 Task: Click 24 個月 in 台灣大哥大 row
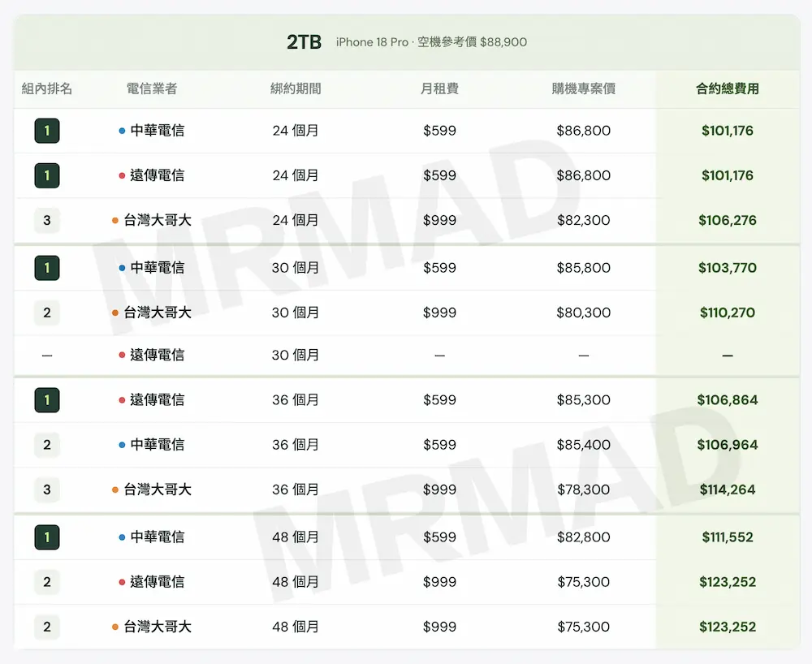click(296, 221)
